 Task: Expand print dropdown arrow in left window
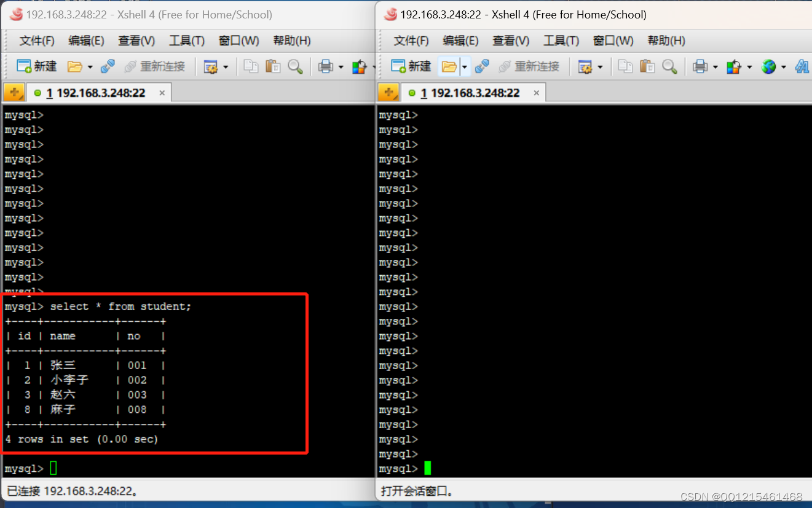point(341,66)
